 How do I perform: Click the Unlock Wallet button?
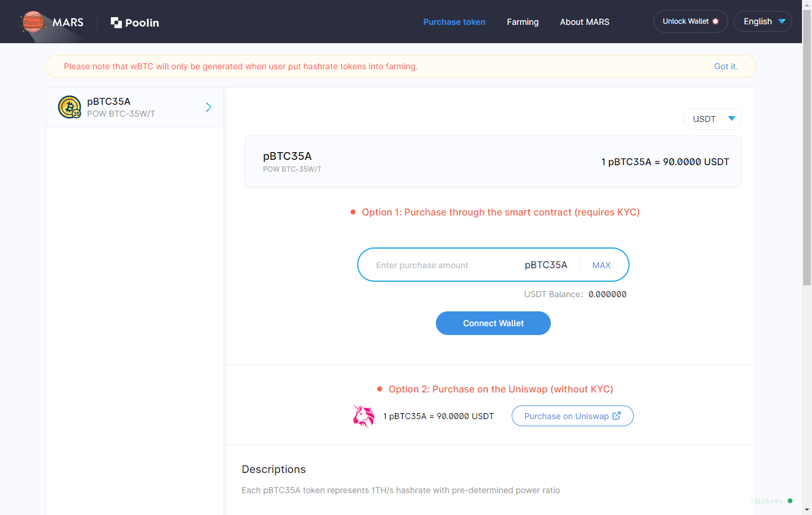(691, 21)
